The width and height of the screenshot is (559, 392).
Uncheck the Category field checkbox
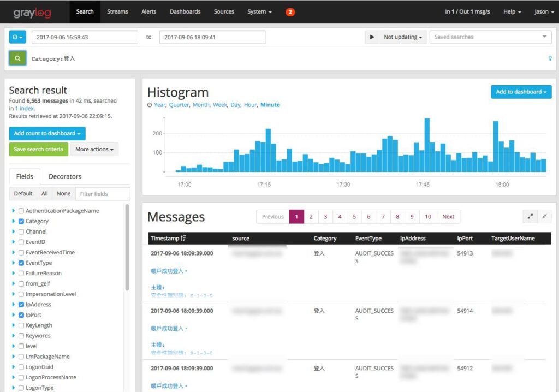point(21,221)
